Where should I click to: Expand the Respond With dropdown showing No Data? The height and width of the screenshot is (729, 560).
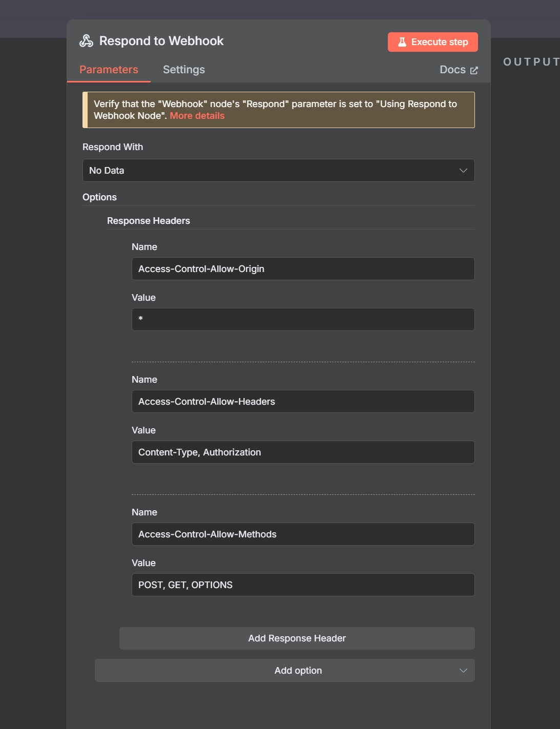pos(278,171)
